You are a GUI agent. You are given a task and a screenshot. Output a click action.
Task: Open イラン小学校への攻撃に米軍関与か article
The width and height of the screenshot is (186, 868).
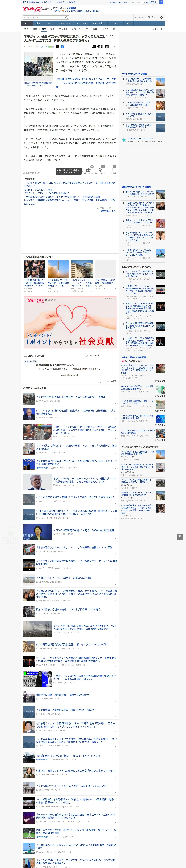(70, 397)
